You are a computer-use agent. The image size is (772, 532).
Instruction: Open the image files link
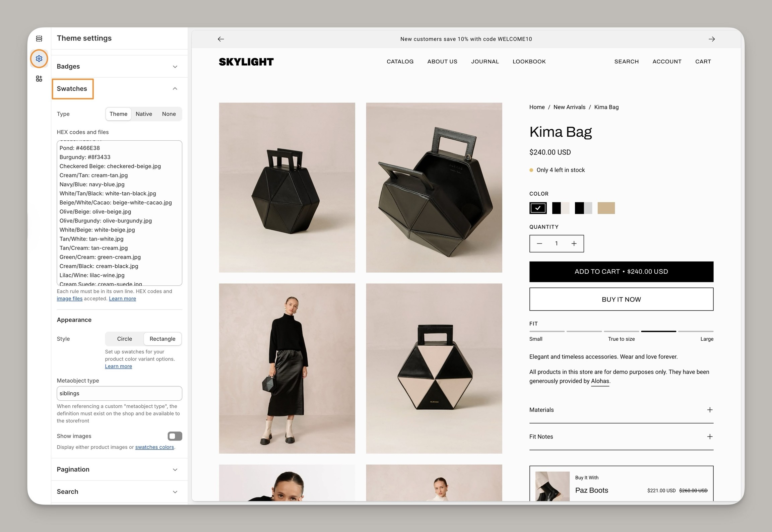(69, 298)
